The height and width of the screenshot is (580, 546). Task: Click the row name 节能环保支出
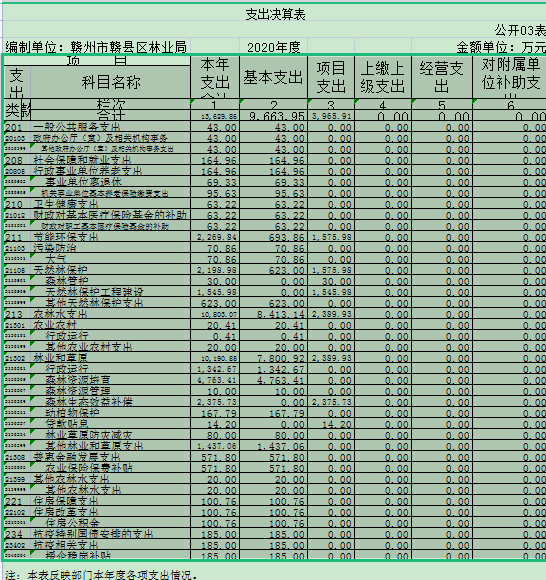coord(65,237)
